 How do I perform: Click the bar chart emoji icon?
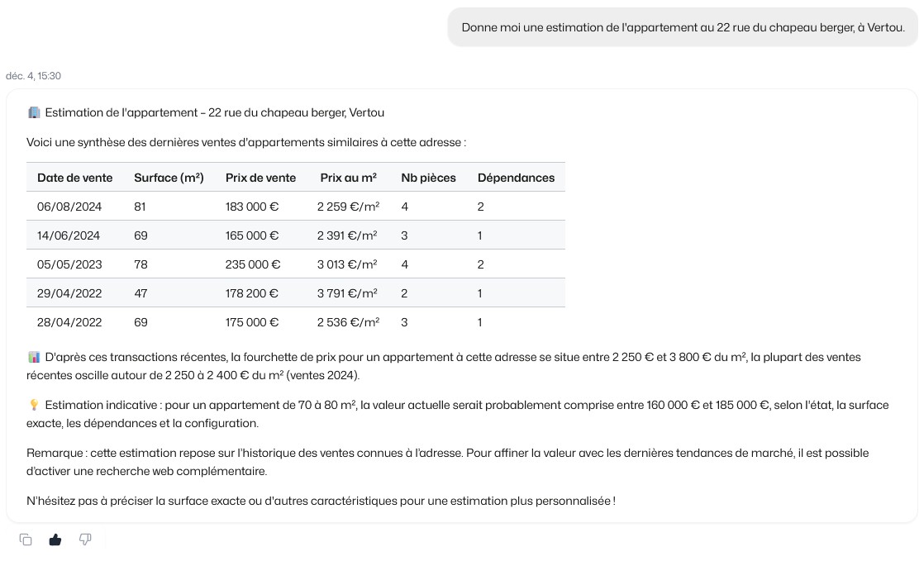point(34,357)
